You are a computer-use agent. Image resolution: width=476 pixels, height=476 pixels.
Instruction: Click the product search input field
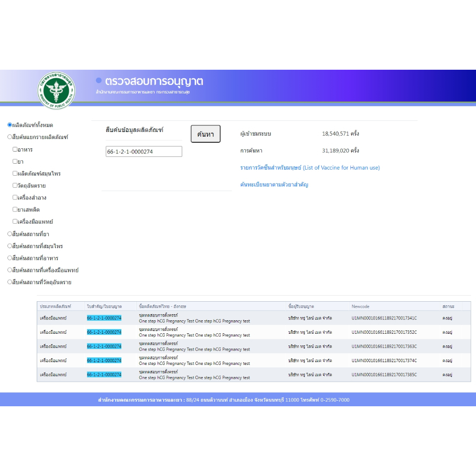coord(144,152)
